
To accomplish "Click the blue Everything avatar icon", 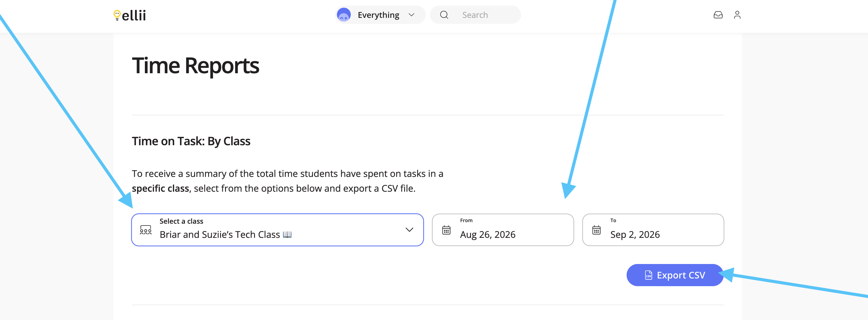I will coord(344,15).
